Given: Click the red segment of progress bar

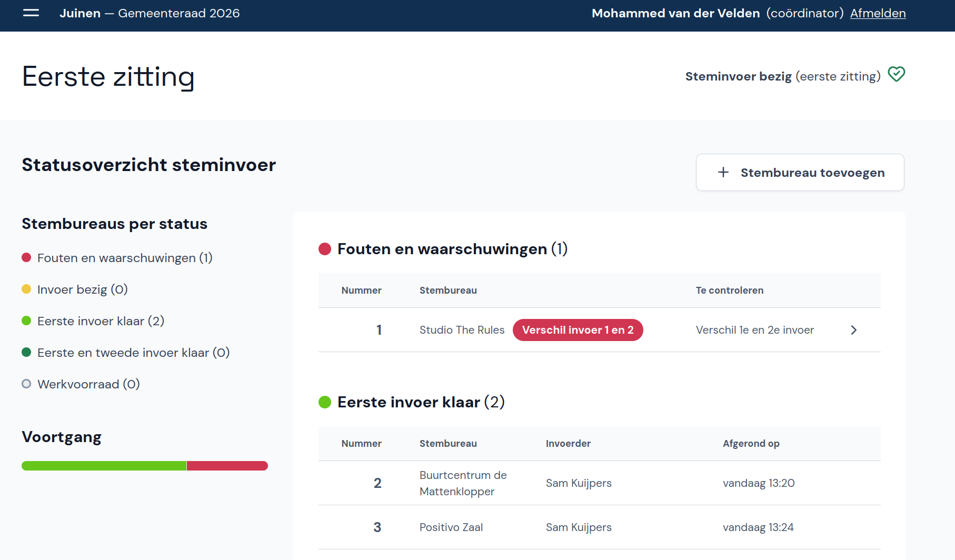Looking at the screenshot, I should coord(227,466).
